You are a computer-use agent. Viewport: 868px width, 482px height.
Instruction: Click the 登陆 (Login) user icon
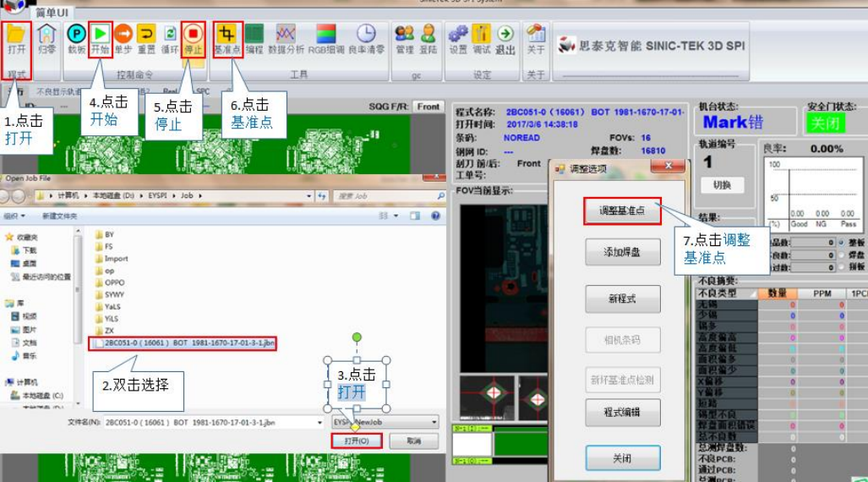click(x=428, y=40)
